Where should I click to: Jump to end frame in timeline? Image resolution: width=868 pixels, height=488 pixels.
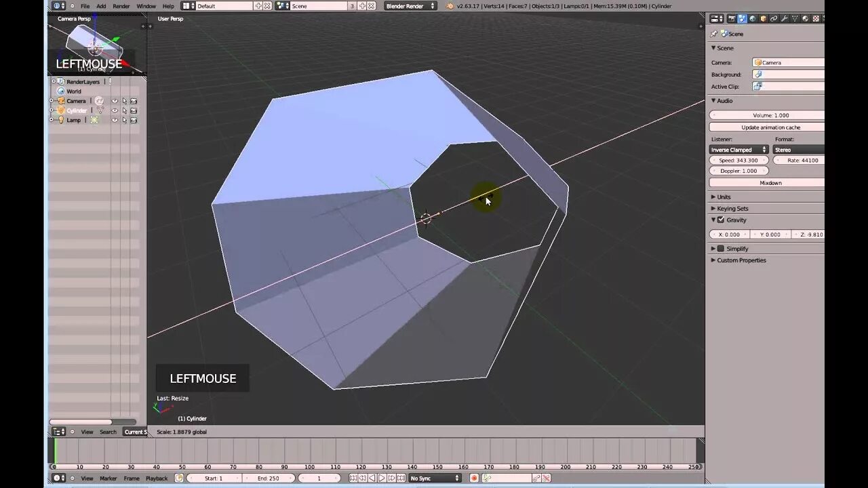coord(401,478)
